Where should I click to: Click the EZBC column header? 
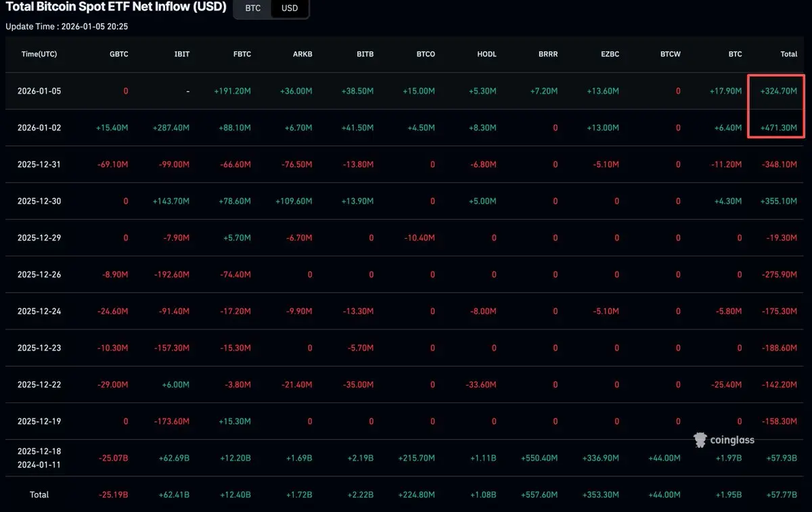tap(608, 54)
